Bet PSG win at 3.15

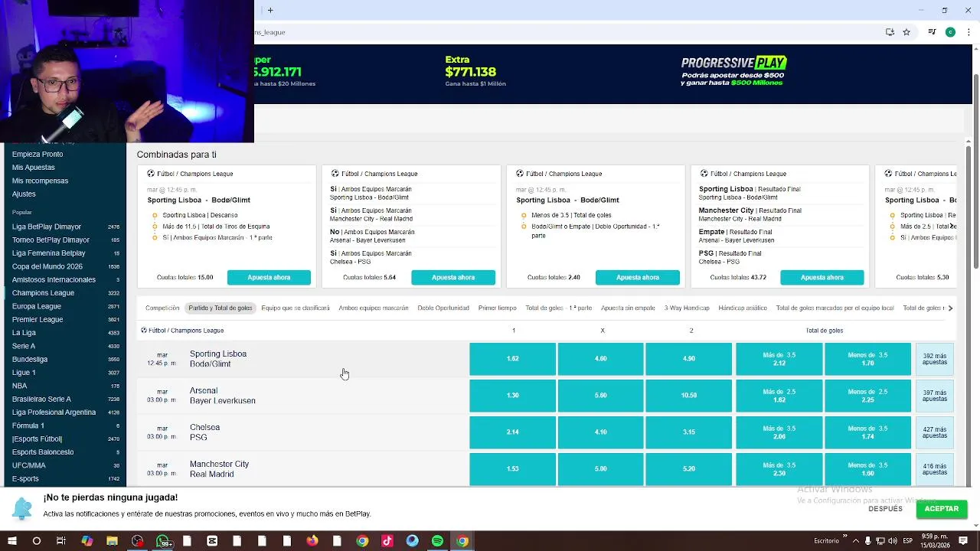689,432
